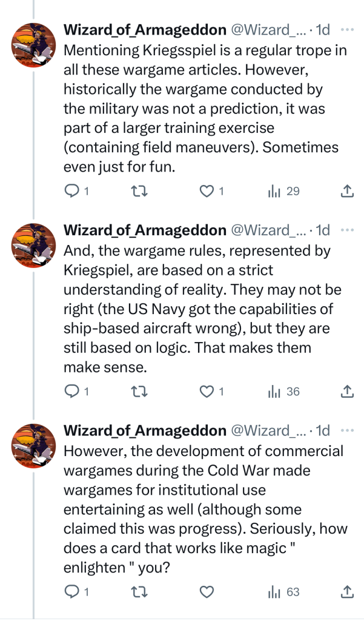View analytics showing 36 views

click(x=274, y=392)
